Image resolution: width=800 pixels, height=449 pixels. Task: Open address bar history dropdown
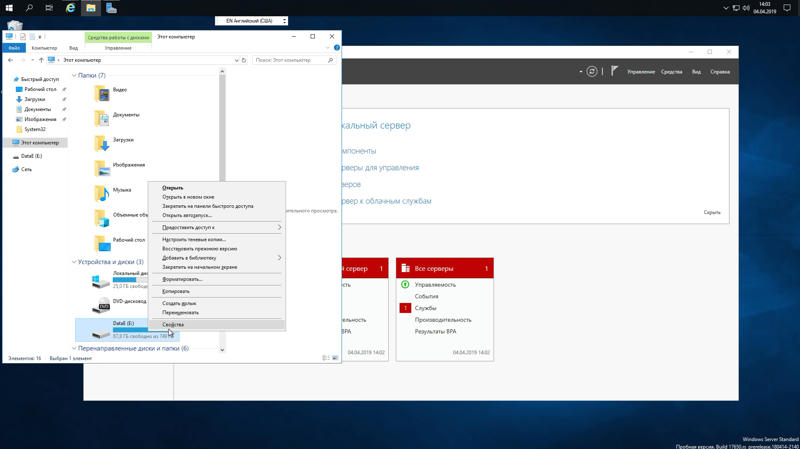click(x=236, y=60)
